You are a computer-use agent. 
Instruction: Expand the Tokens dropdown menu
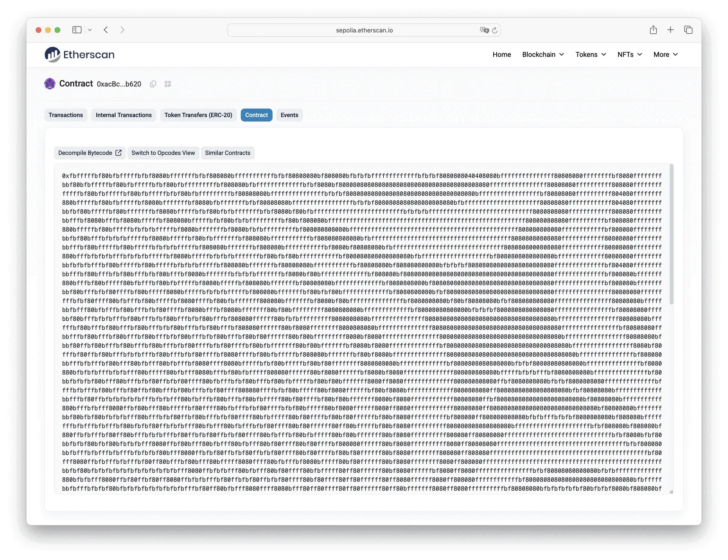[x=590, y=55]
